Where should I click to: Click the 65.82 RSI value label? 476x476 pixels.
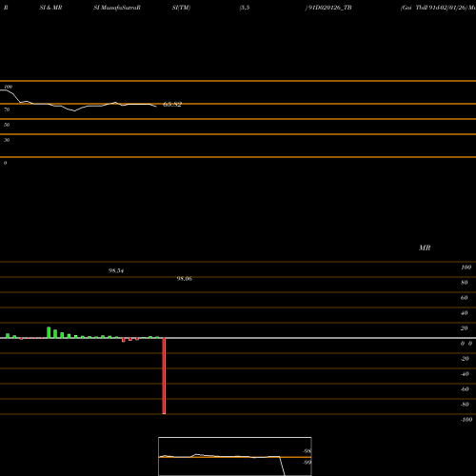point(172,104)
